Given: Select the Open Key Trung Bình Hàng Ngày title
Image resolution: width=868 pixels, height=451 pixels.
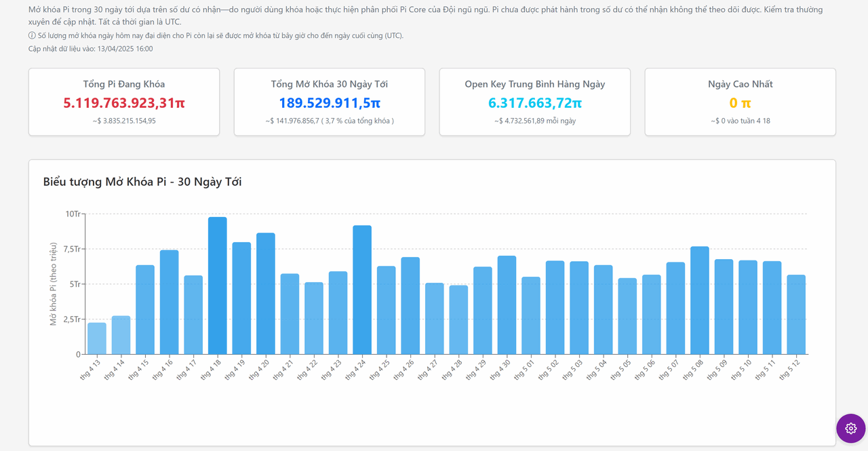Looking at the screenshot, I should tap(535, 84).
